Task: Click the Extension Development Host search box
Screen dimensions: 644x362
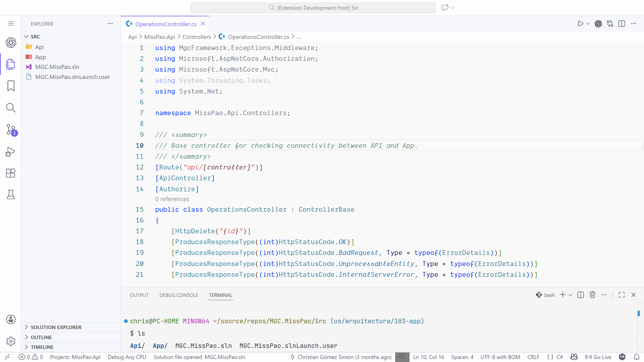Action: pos(313,8)
